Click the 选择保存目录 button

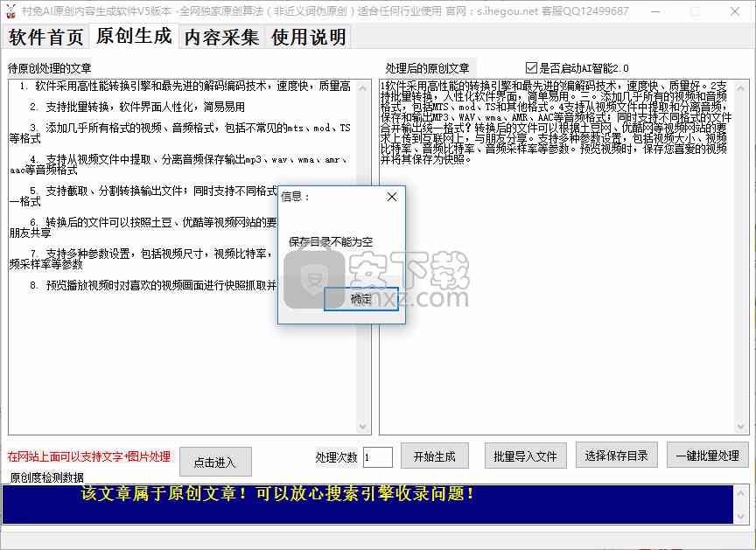pyautogui.click(x=616, y=455)
